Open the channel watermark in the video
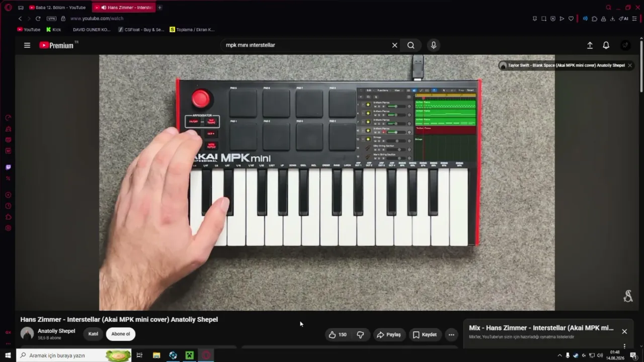 [x=628, y=297]
